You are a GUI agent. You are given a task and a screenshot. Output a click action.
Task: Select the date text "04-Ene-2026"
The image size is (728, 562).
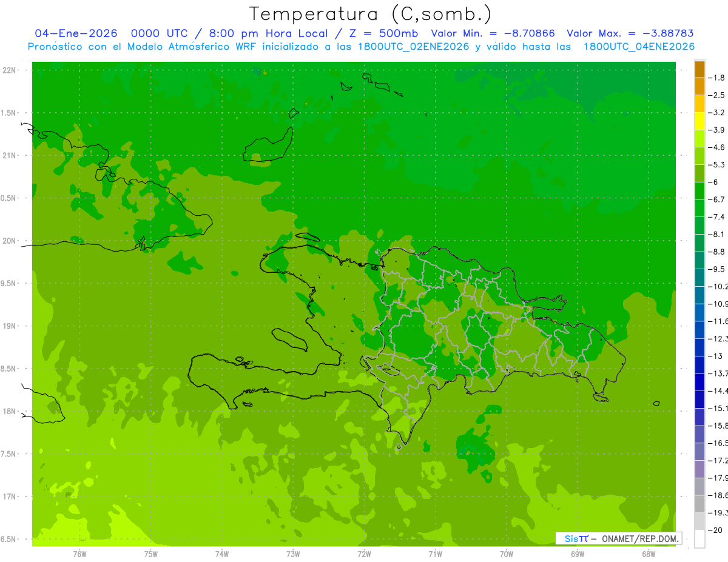pos(76,33)
